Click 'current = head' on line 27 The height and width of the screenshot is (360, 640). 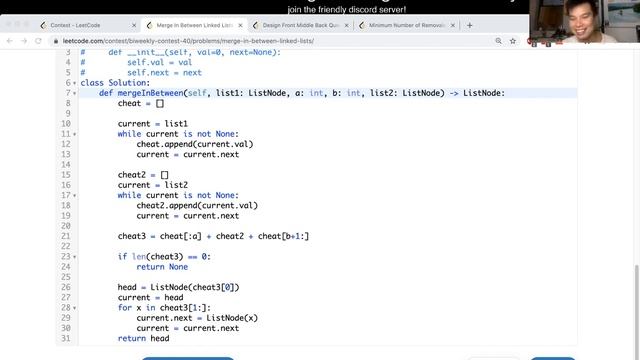pyautogui.click(x=150, y=298)
